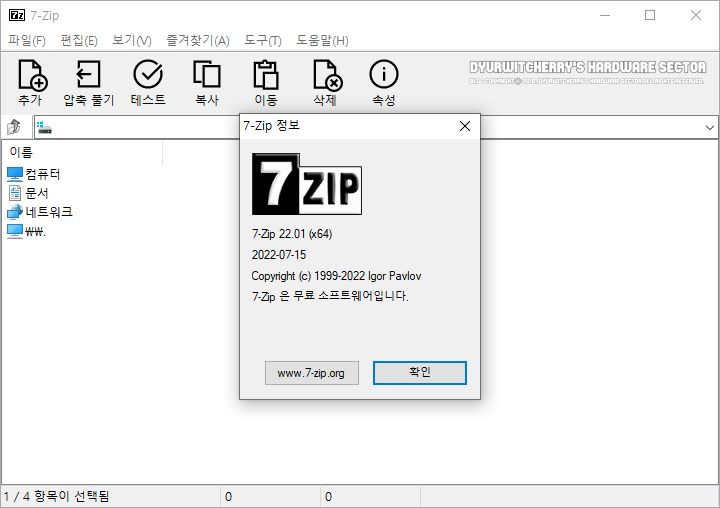Click the 컴퓨터 monitor icon
The width and height of the screenshot is (720, 508).
click(x=15, y=174)
